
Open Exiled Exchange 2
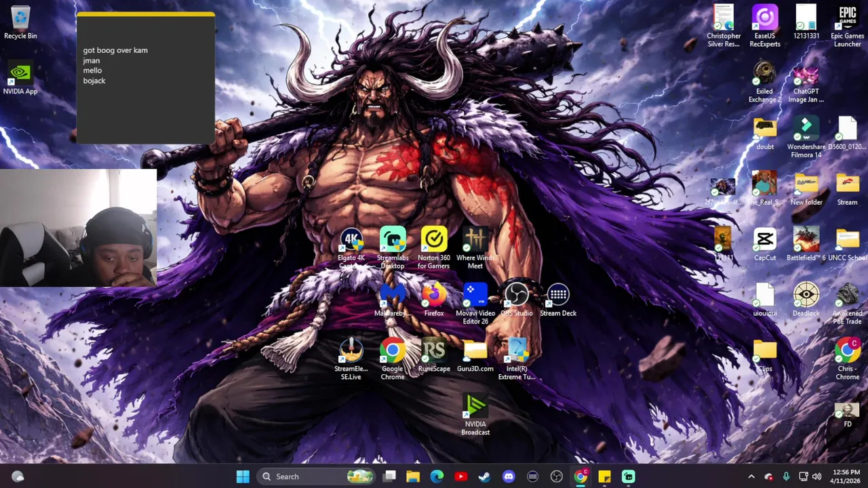tap(765, 82)
